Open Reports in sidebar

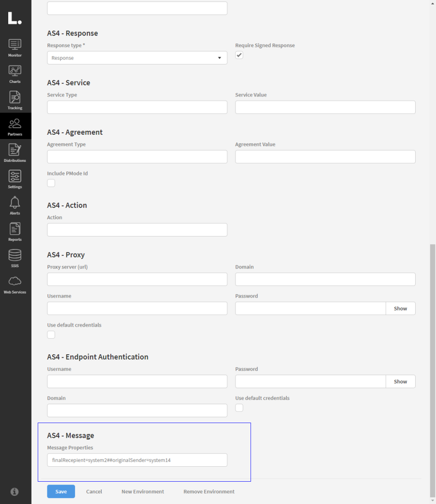[15, 231]
